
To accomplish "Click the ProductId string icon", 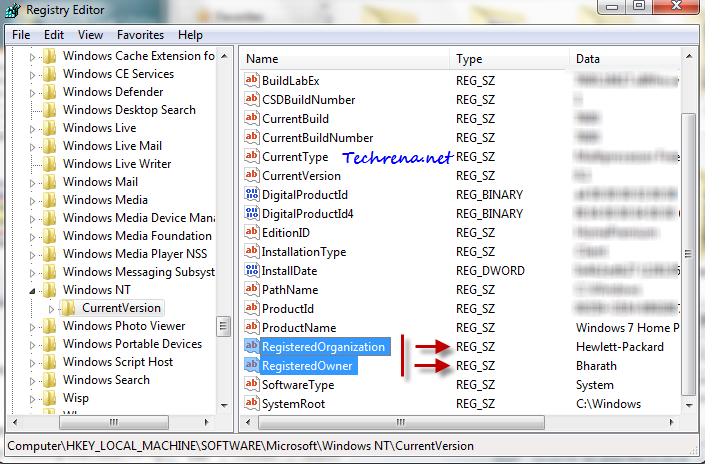I will coord(251,308).
